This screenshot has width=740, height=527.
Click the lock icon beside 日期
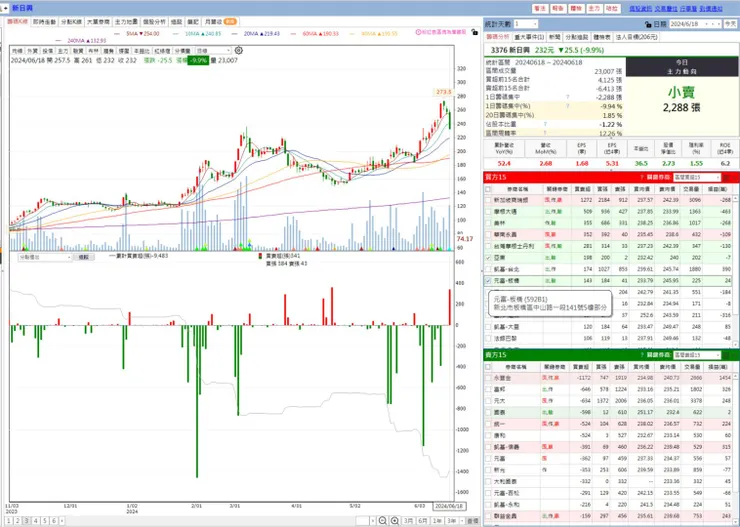coord(648,24)
